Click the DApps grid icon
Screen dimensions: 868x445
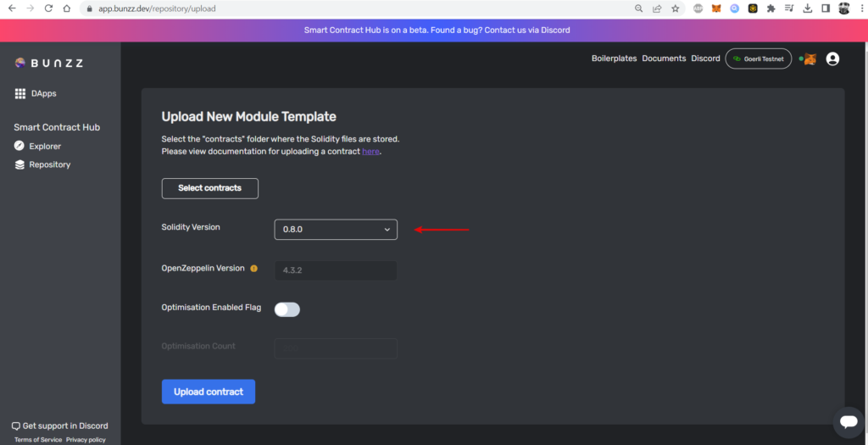point(20,93)
